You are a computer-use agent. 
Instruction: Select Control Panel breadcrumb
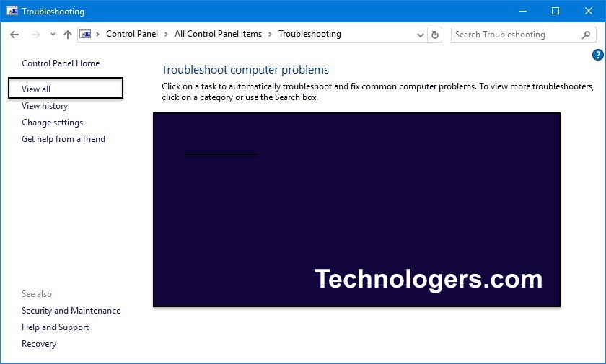[x=132, y=34]
